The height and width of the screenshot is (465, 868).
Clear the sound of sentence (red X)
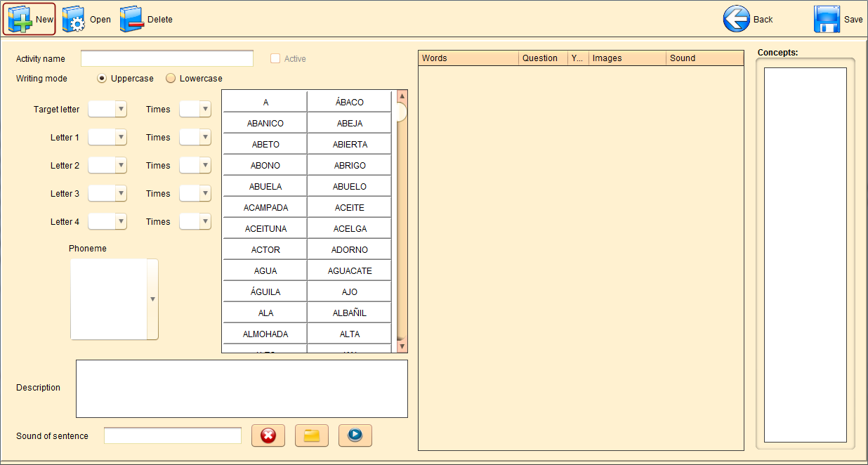click(x=268, y=435)
